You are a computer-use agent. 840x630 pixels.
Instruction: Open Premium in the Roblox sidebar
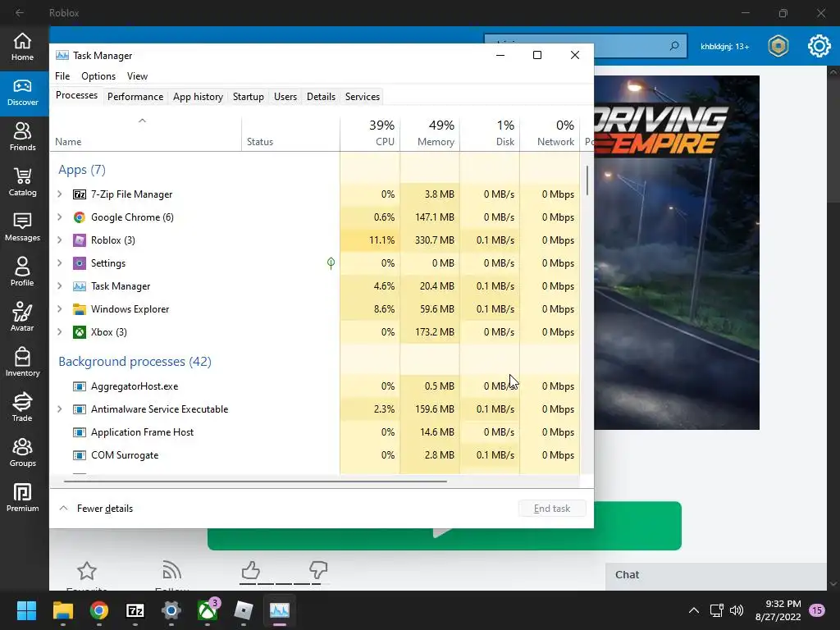point(22,497)
